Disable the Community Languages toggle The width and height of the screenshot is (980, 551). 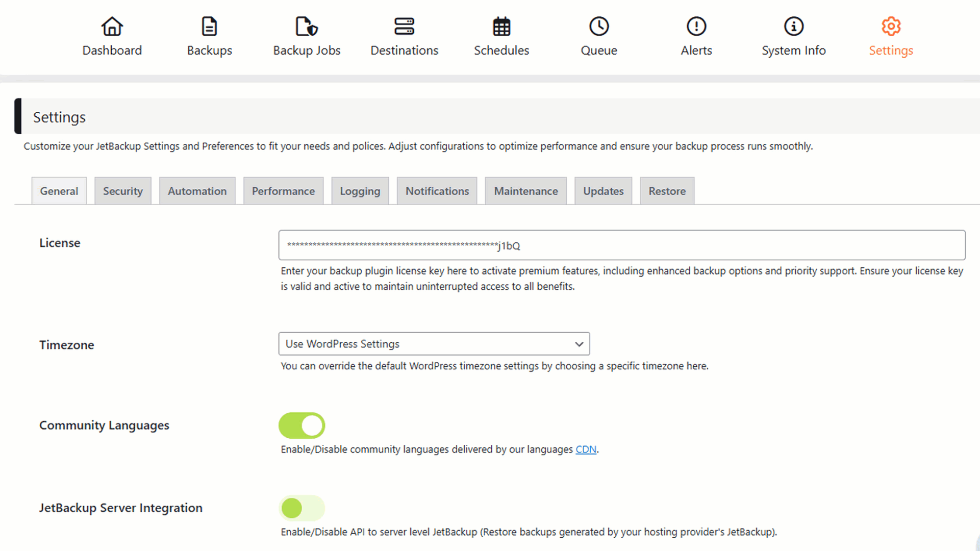(x=301, y=425)
